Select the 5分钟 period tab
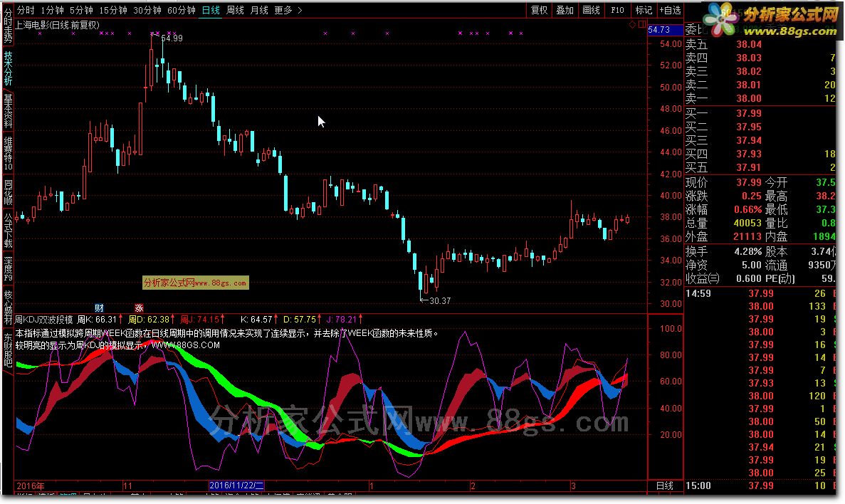The image size is (845, 504). pos(81,10)
